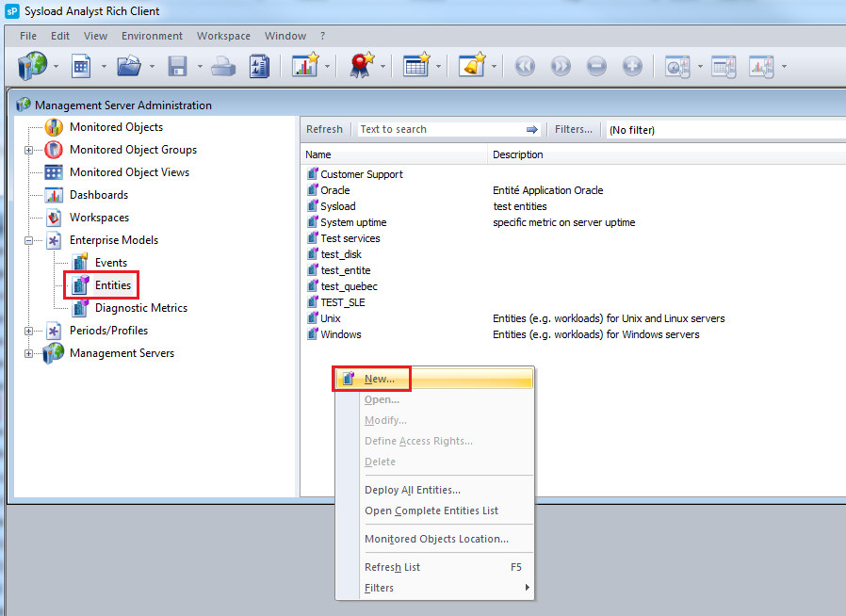Choose Monitored Objects Location... menu entry

click(x=433, y=539)
